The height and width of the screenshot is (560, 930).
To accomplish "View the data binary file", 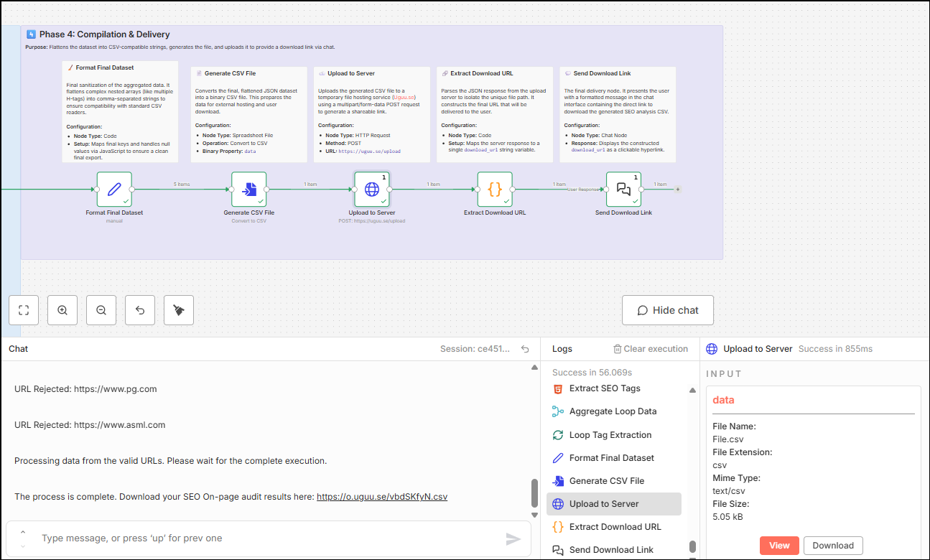I will pyautogui.click(x=779, y=546).
